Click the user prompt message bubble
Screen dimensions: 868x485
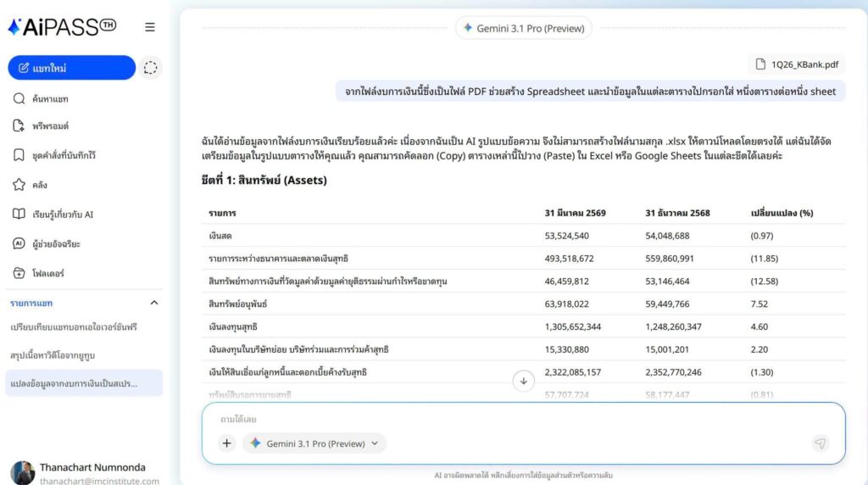coord(590,92)
